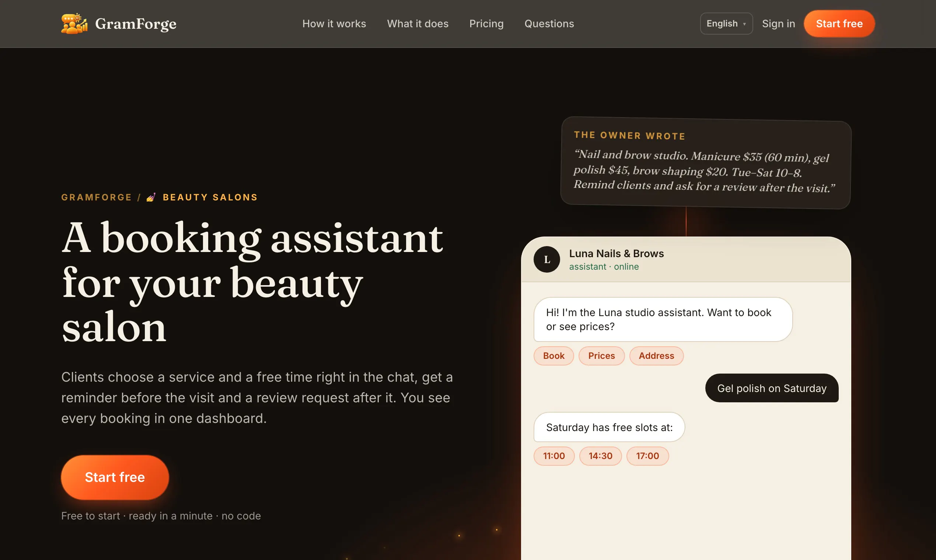
Task: Click THE OWNER WROTE card heading
Action: tap(629, 136)
